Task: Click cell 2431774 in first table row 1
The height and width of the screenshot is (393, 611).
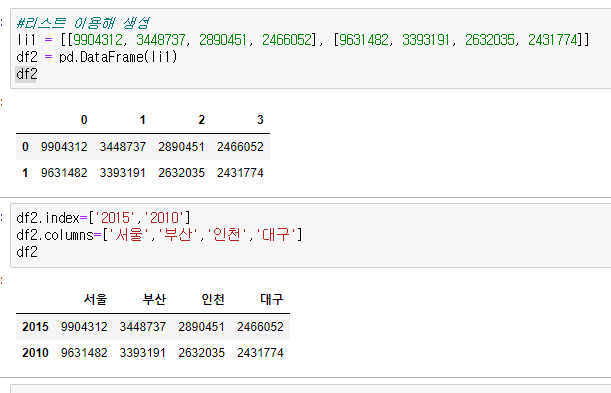Action: 240,173
